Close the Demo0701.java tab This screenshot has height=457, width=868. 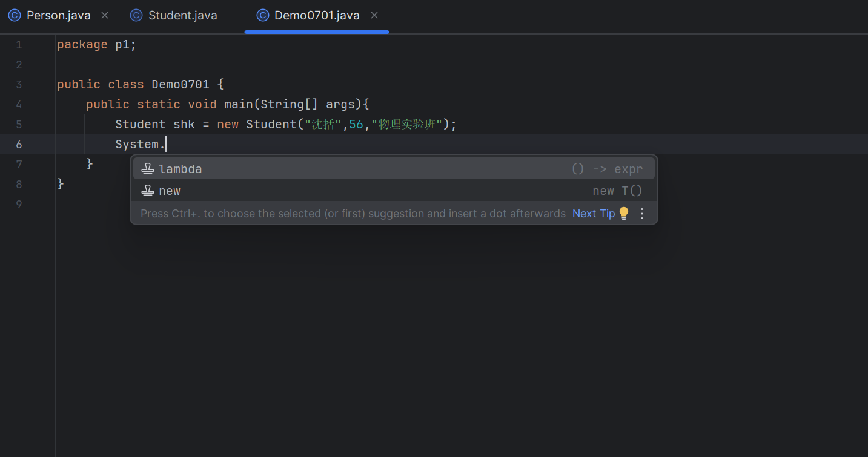click(374, 15)
